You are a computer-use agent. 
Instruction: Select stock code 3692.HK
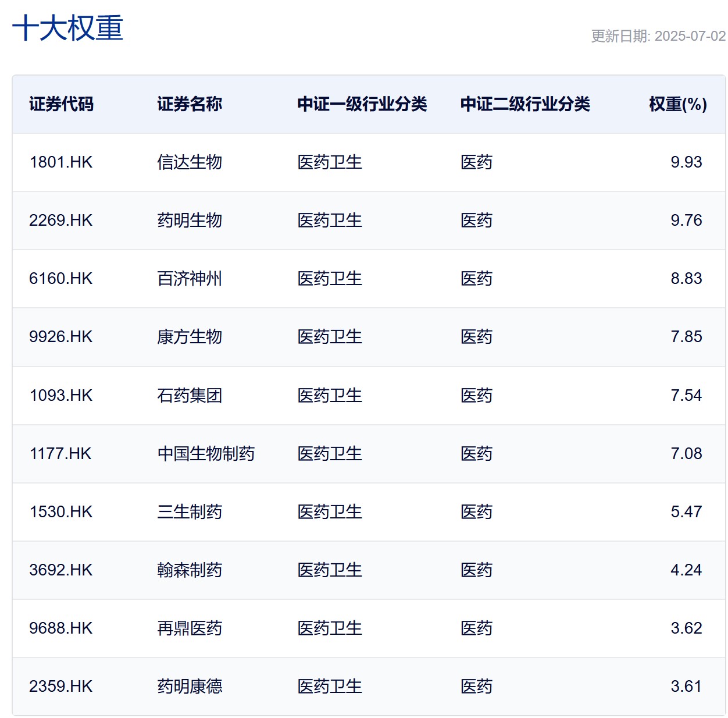tap(61, 570)
